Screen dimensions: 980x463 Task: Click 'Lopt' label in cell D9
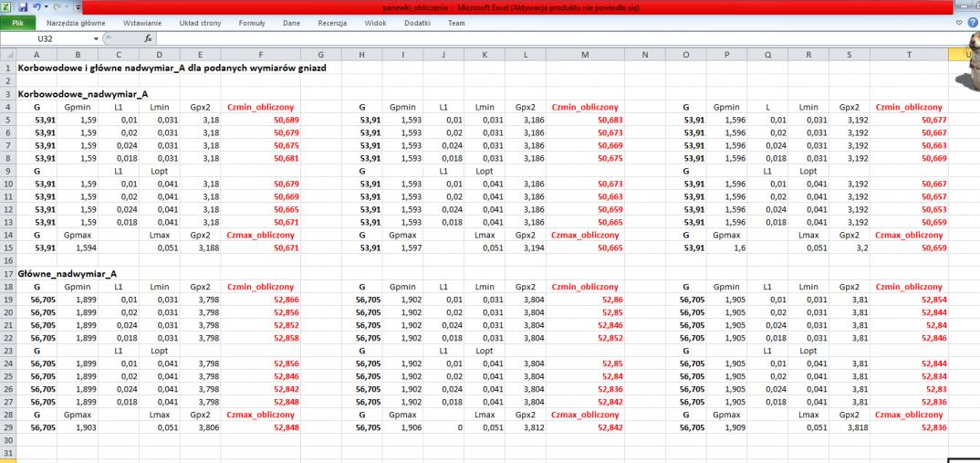(x=160, y=171)
